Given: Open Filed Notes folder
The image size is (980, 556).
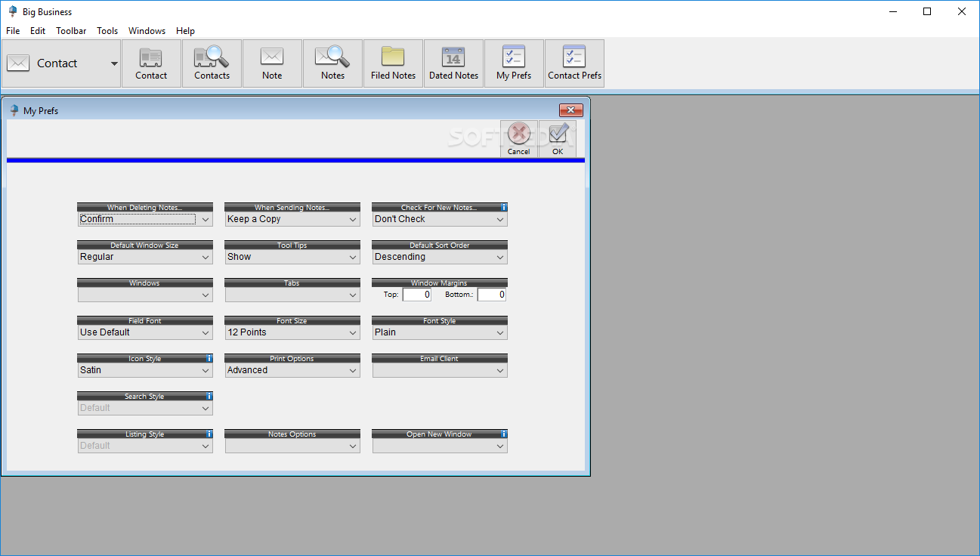Looking at the screenshot, I should [393, 63].
